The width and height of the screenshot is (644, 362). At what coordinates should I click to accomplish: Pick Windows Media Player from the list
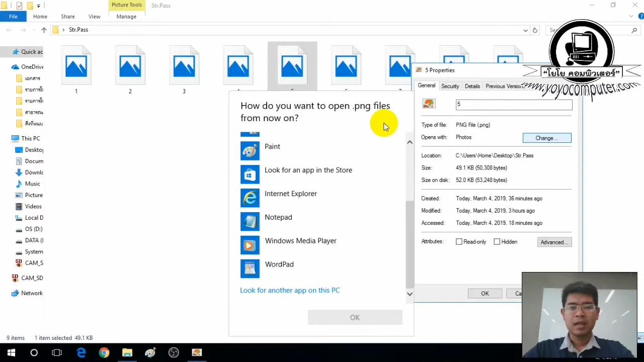[300, 241]
